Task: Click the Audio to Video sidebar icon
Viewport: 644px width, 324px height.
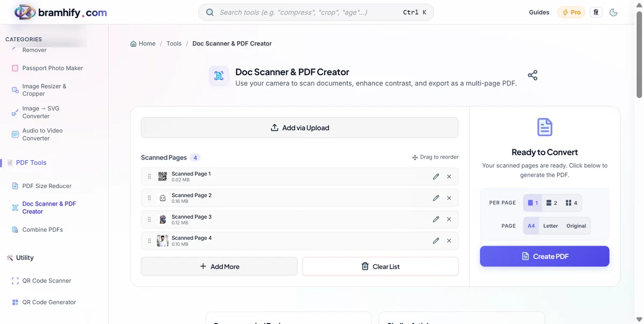Action: click(15, 134)
